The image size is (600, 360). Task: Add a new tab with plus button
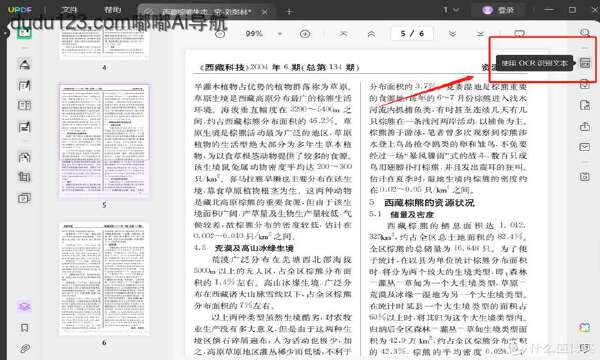click(289, 12)
